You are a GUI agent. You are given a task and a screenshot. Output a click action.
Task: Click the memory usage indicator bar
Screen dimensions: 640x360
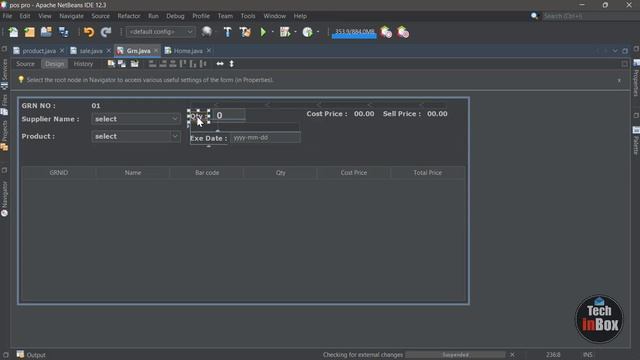[x=354, y=32]
